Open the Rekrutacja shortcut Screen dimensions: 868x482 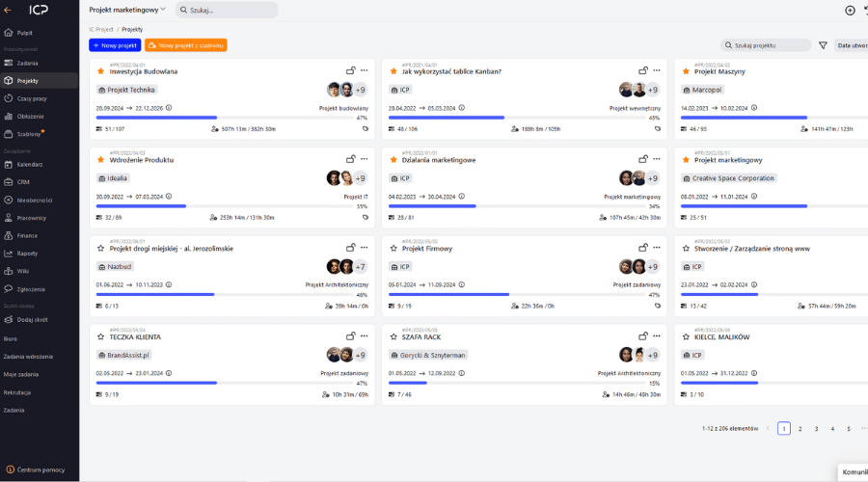click(17, 392)
